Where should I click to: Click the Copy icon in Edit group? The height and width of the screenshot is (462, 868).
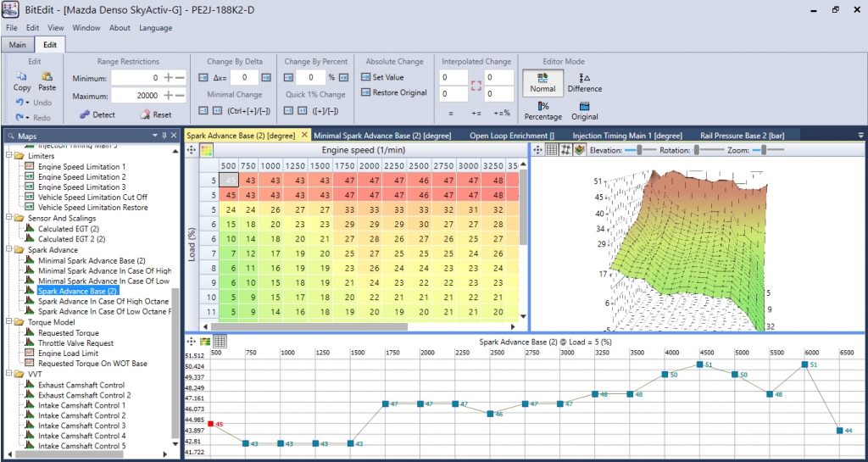click(21, 76)
